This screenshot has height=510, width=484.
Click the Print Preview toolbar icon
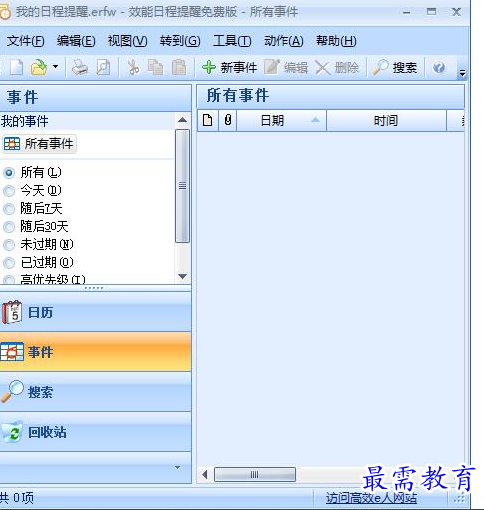(103, 67)
